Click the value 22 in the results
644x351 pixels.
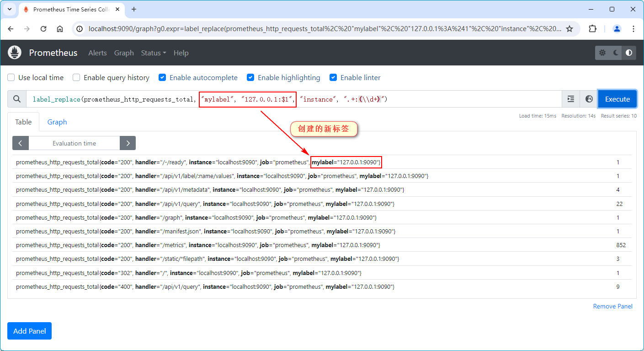(x=619, y=204)
